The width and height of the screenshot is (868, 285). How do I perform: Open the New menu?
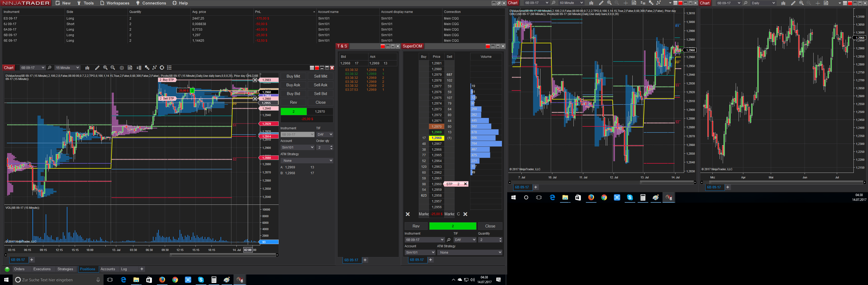point(63,3)
